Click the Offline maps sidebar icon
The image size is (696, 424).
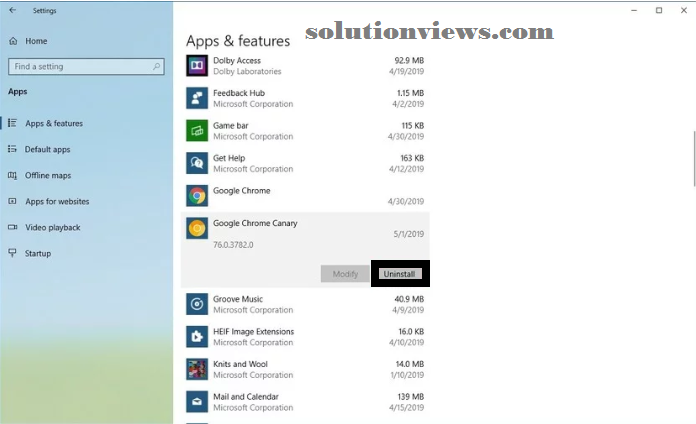(x=12, y=175)
